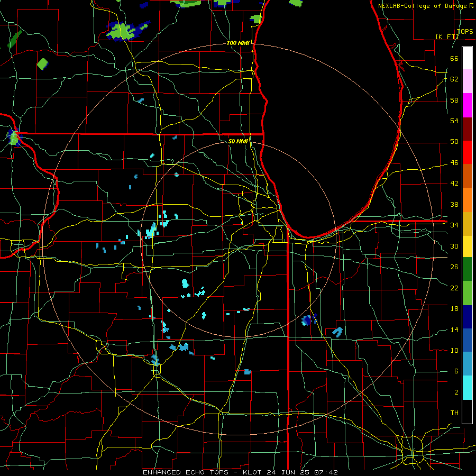This screenshot has height=476, width=476.
Task: Click the light pink legend swatch
Action: (467, 81)
